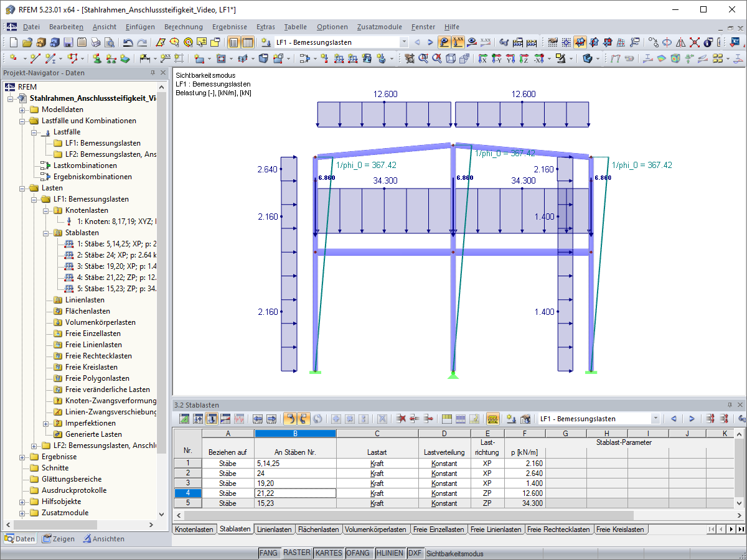Image resolution: width=747 pixels, height=560 pixels.
Task: Go to next load case arrow in main toolbar
Action: [x=430, y=42]
